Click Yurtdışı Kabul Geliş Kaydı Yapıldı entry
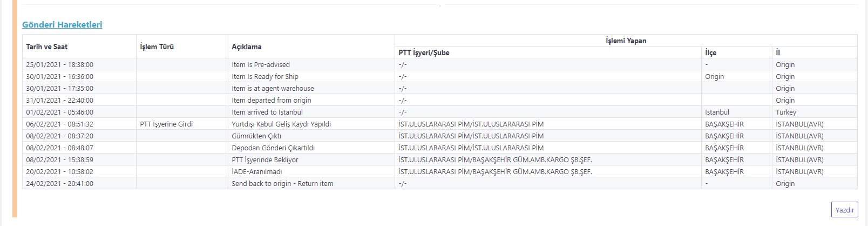The image size is (868, 226). (x=281, y=124)
